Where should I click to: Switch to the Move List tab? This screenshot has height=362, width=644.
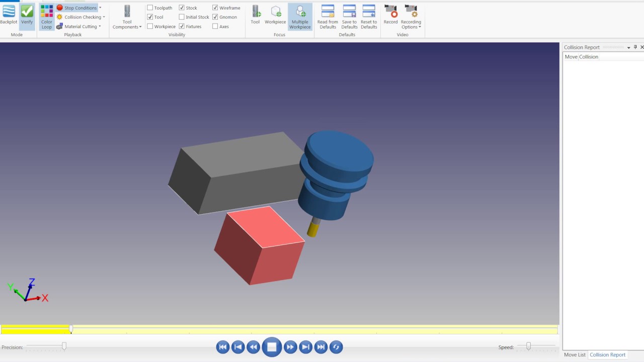pos(575,355)
